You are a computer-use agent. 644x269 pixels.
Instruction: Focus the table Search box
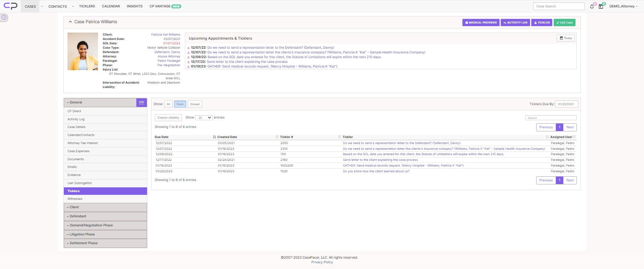[x=551, y=118]
